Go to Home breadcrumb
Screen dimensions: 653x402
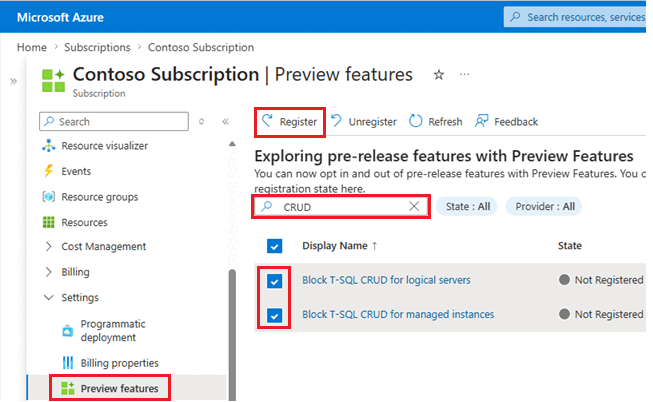click(x=32, y=47)
